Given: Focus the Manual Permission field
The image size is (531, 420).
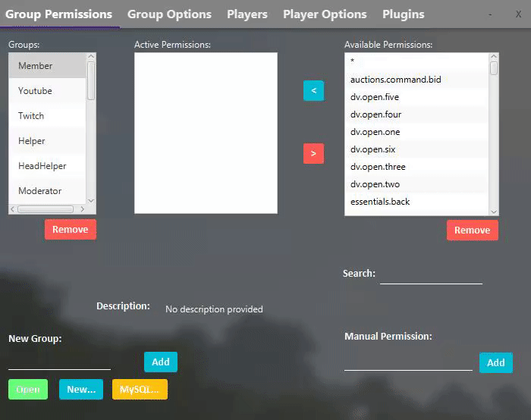Looking at the screenshot, I should coord(408,362).
